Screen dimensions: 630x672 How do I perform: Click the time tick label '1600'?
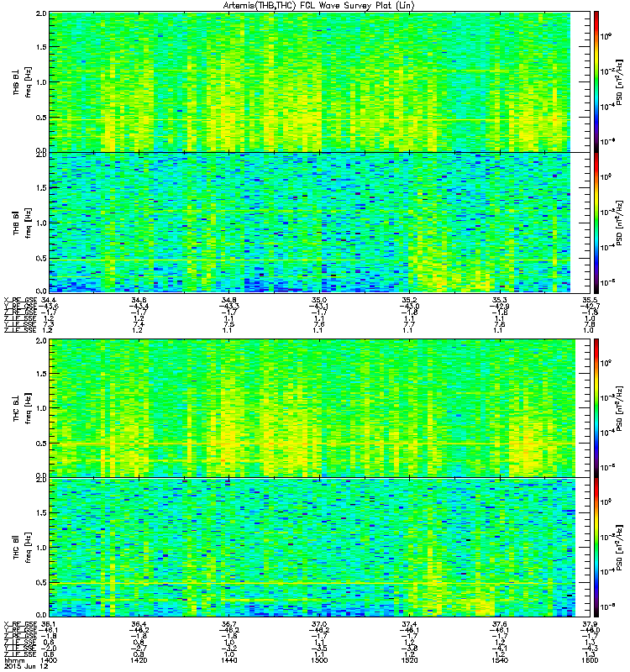pos(590,660)
